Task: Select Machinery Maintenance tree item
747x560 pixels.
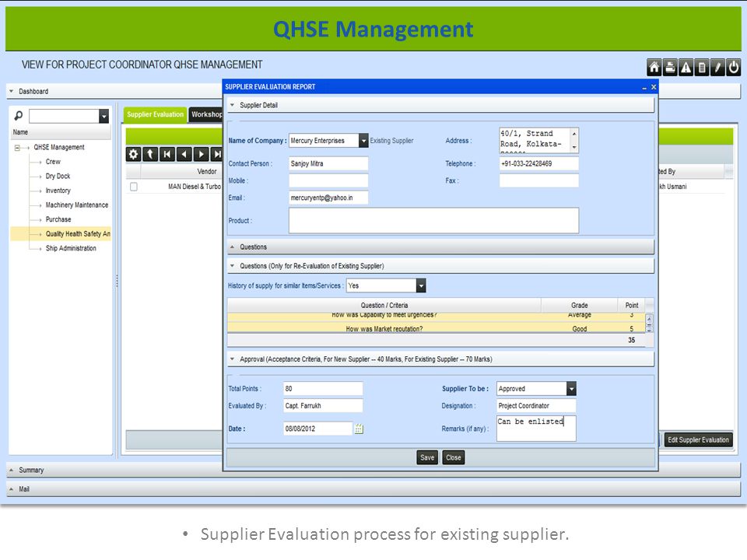Action: [77, 205]
